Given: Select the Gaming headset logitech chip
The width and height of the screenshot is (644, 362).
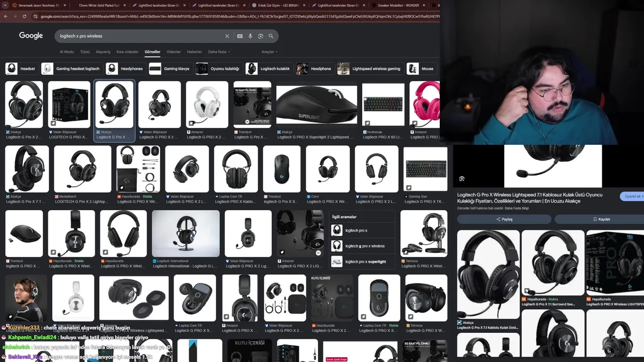Looking at the screenshot, I should point(71,68).
